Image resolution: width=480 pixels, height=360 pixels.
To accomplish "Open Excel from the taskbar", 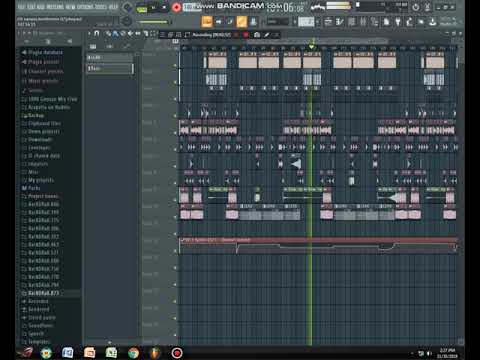I will [x=111, y=353].
